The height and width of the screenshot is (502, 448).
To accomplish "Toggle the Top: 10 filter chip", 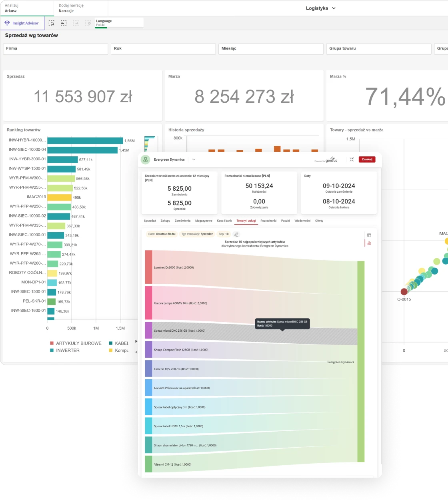I will point(224,234).
